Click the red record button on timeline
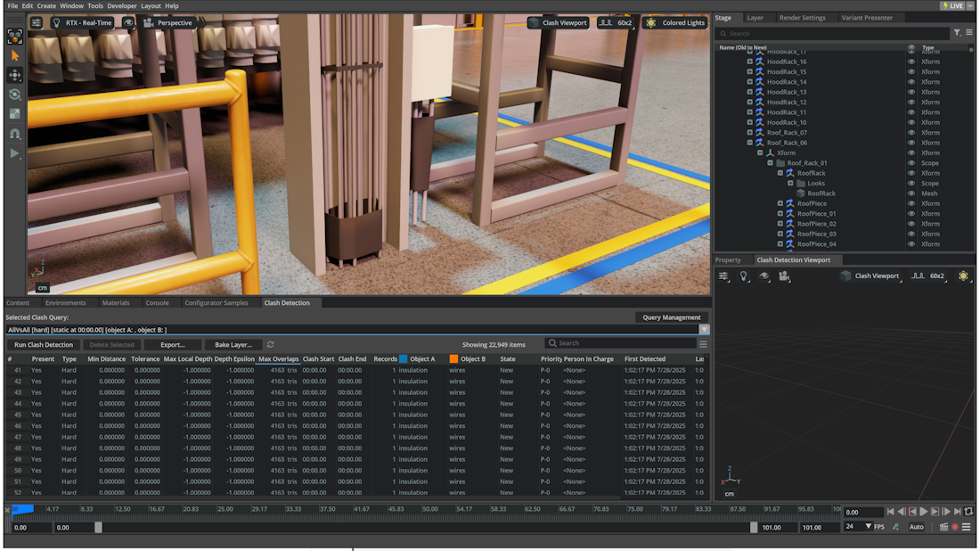980x551 pixels. 955,527
